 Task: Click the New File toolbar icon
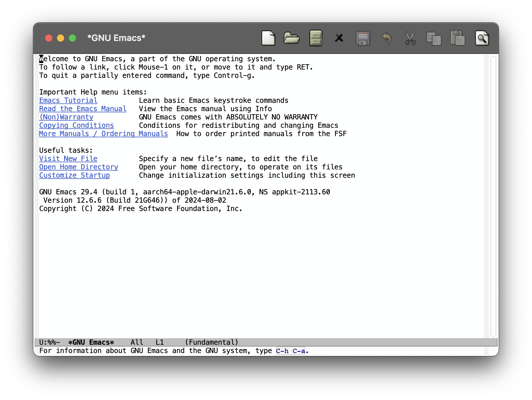coord(268,38)
